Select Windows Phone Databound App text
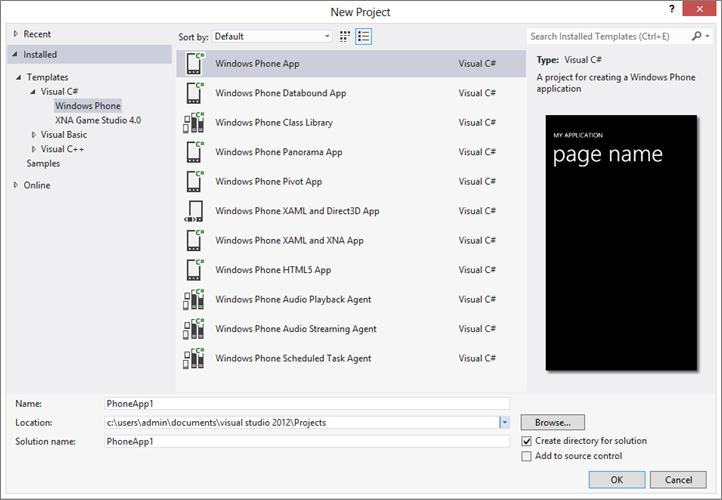Image resolution: width=722 pixels, height=500 pixels. [280, 93]
